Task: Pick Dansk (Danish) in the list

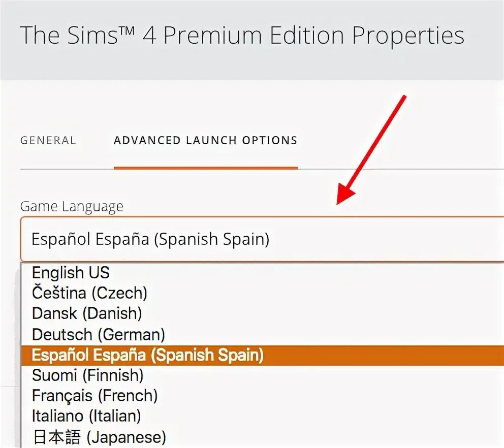Action: [x=87, y=313]
